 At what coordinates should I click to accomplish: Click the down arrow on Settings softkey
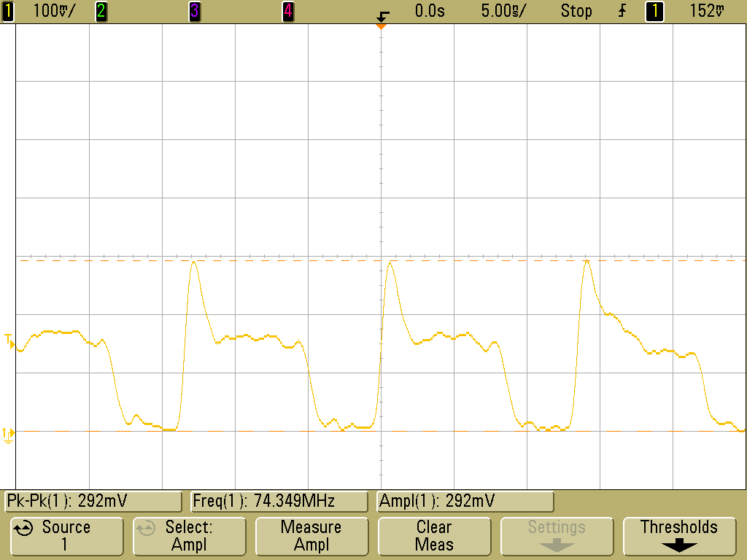[x=557, y=545]
